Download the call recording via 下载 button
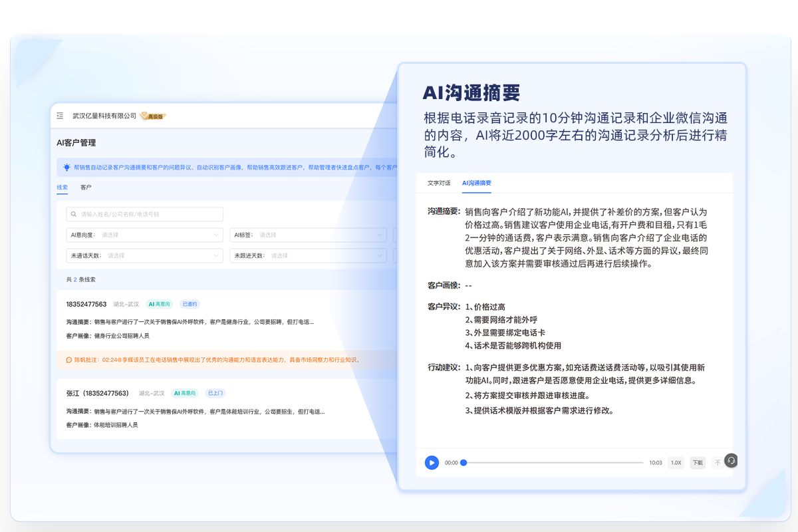Screen dimensions: 798x532 click(698, 463)
